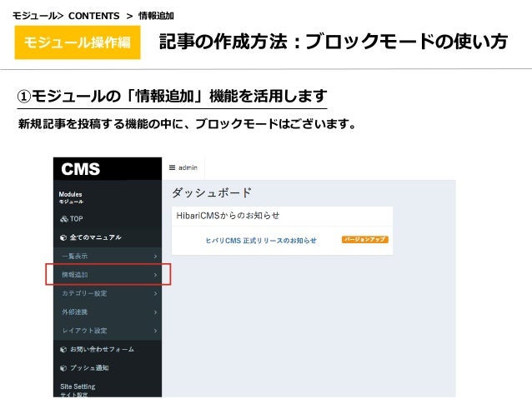This screenshot has height=399, width=532.
Task: Click the cube icon beside 全てのマニュアル
Action: point(63,237)
